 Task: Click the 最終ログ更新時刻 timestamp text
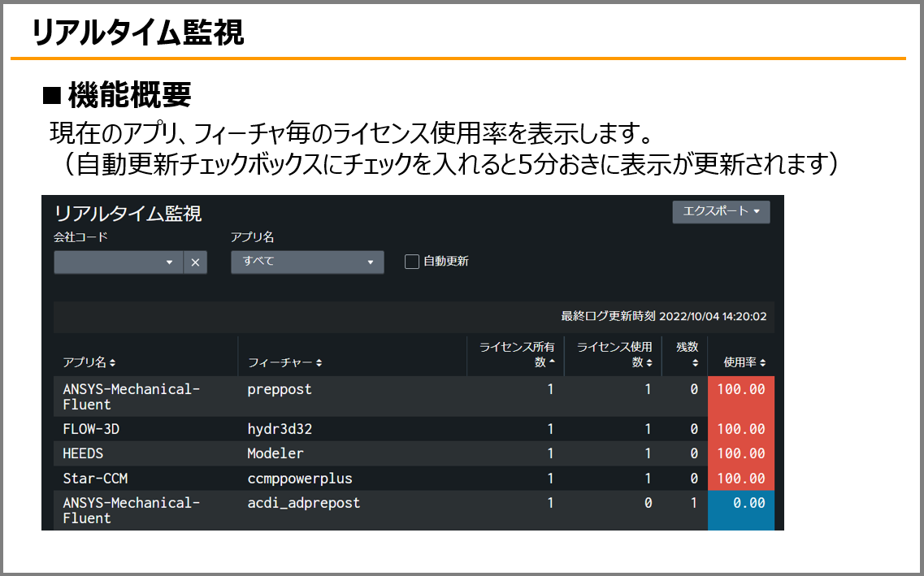coord(663,316)
